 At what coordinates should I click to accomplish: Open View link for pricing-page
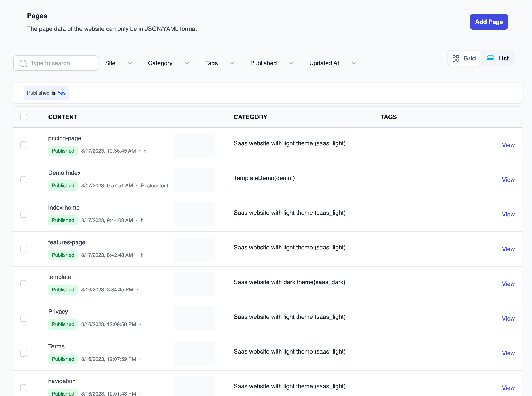[x=508, y=145]
